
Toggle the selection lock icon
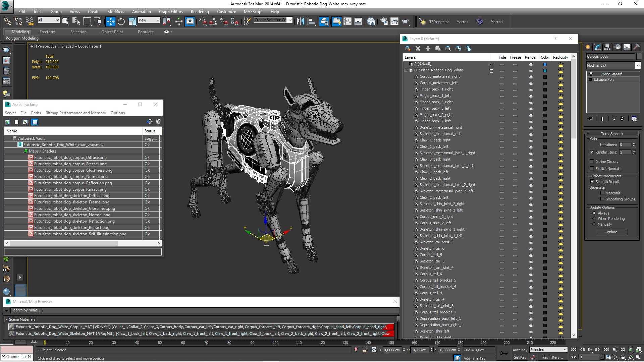coord(365,350)
